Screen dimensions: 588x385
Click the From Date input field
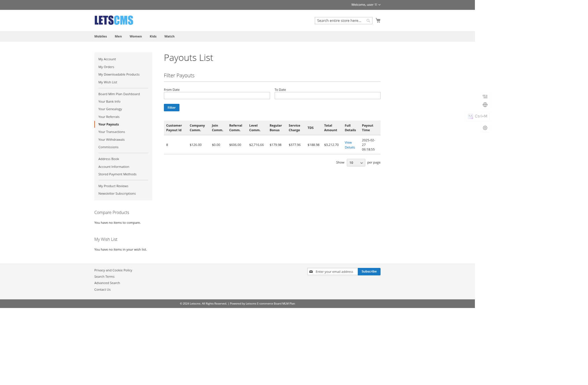point(217,95)
